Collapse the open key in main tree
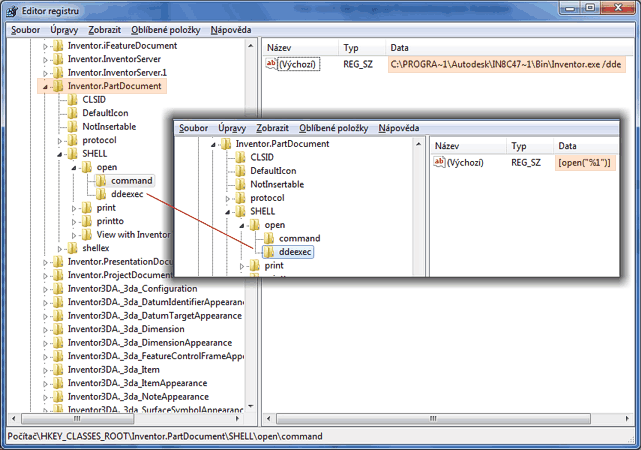 pos(74,168)
